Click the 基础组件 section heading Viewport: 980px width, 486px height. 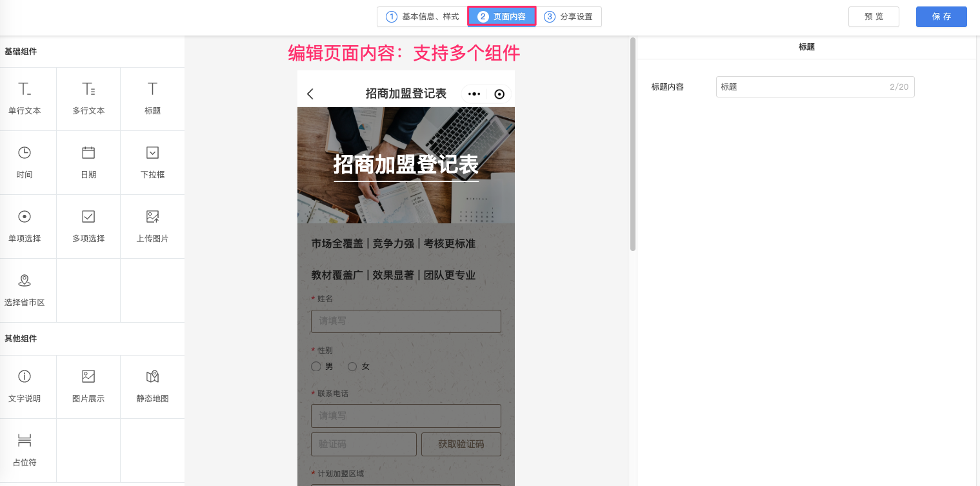(21, 52)
